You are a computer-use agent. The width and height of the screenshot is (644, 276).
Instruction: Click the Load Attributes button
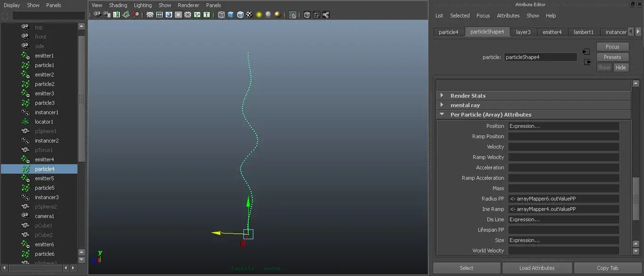pos(537,268)
